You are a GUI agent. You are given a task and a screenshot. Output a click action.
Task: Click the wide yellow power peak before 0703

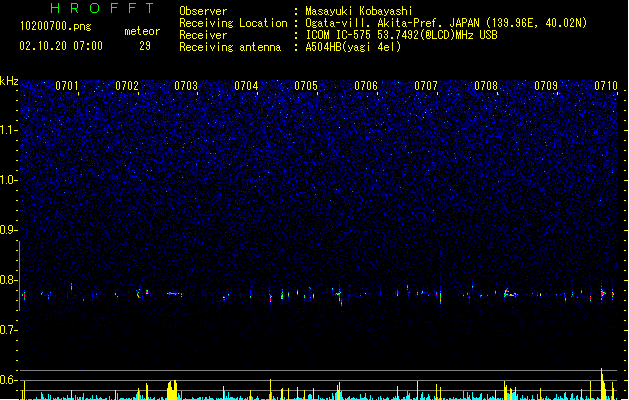point(172,390)
